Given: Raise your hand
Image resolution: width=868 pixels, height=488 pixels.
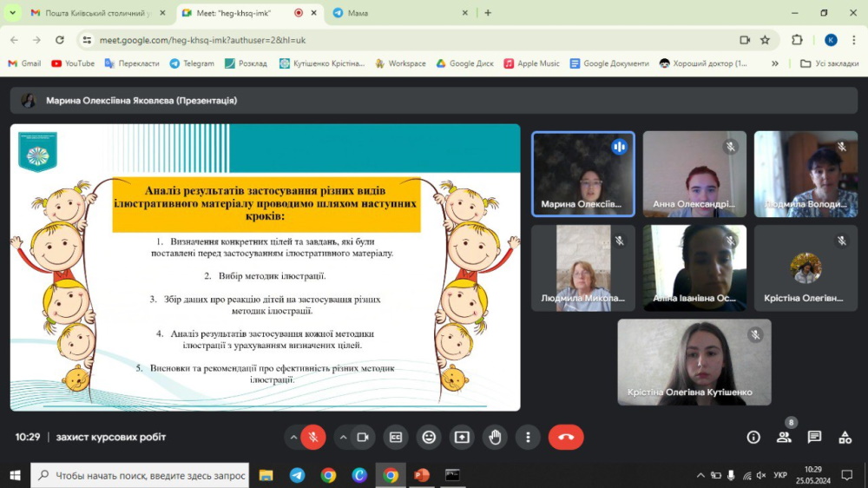Looking at the screenshot, I should (495, 438).
